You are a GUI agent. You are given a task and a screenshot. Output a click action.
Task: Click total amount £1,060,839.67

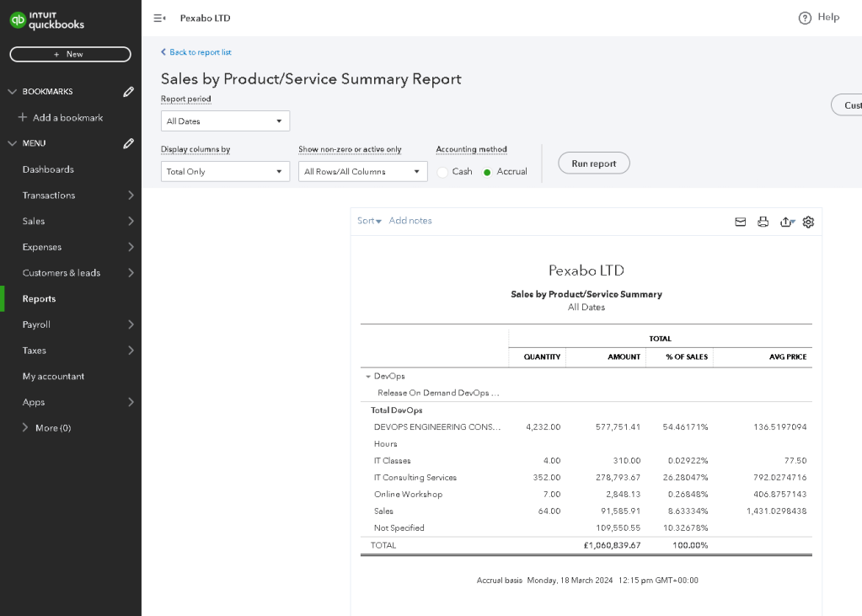[x=612, y=545]
